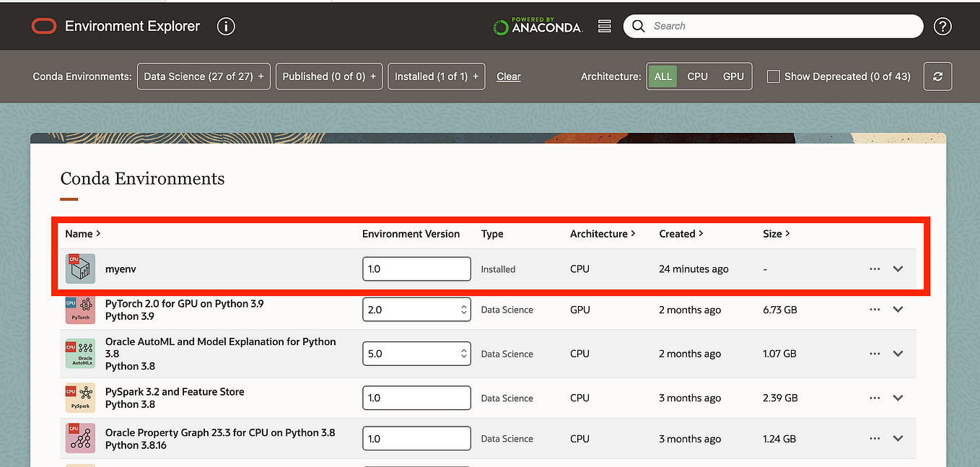Image resolution: width=980 pixels, height=467 pixels.
Task: Click the magnifier icon in search bar
Action: click(x=638, y=26)
